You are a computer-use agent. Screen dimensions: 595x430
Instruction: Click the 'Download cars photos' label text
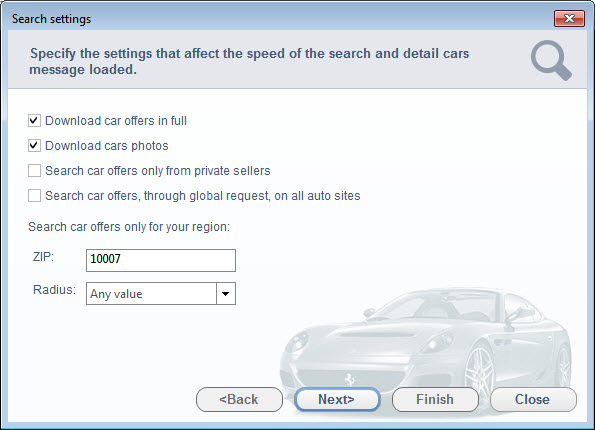pos(107,146)
